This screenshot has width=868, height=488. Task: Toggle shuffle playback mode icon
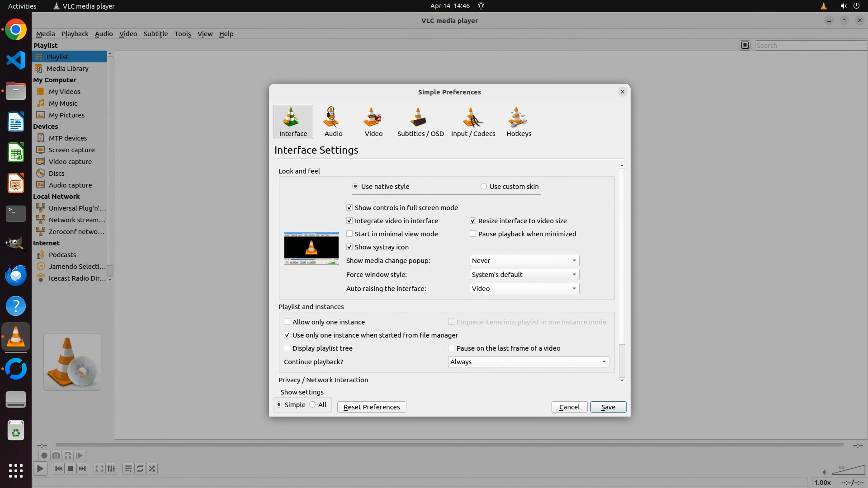point(152,469)
